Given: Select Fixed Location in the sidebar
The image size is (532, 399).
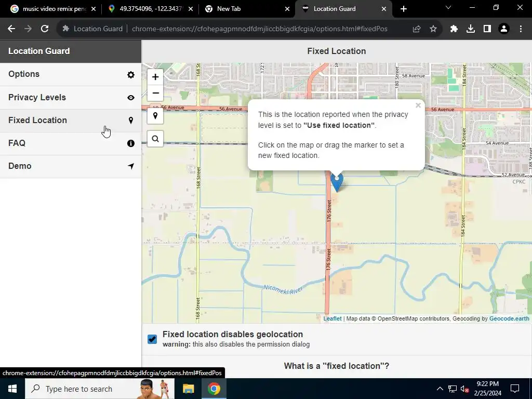Looking at the screenshot, I should [x=71, y=121].
